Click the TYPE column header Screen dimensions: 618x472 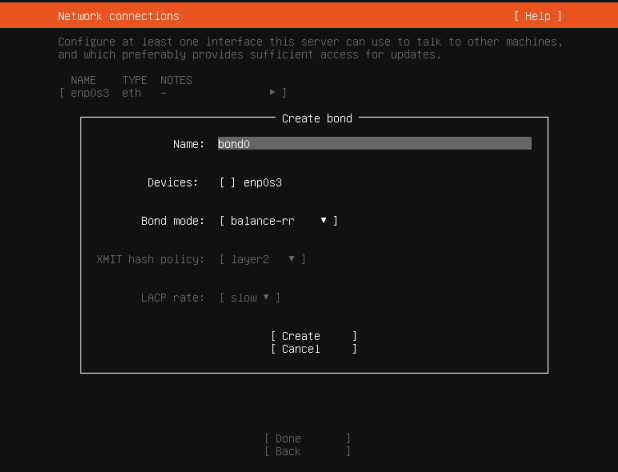(x=135, y=80)
